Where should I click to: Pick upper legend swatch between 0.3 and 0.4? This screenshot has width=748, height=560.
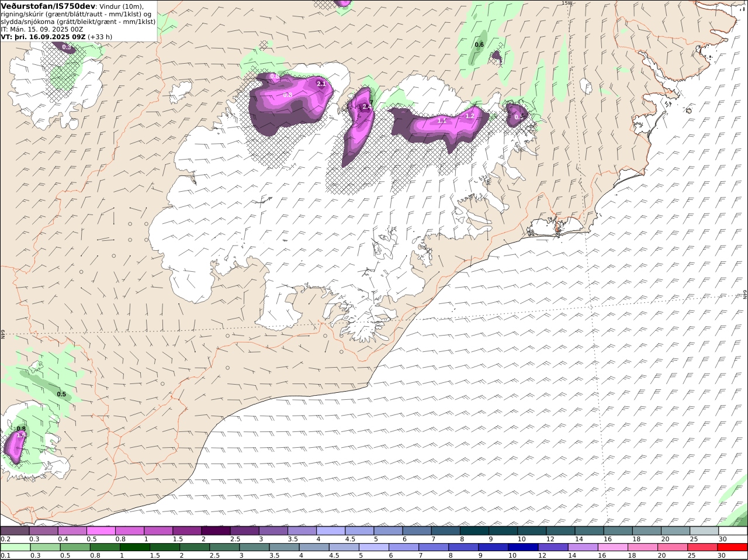tap(43, 531)
